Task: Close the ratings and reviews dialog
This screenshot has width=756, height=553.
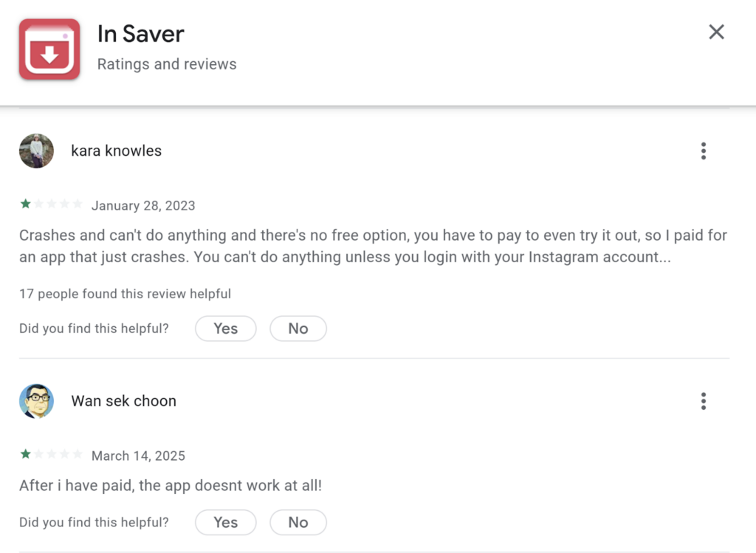Action: (716, 32)
